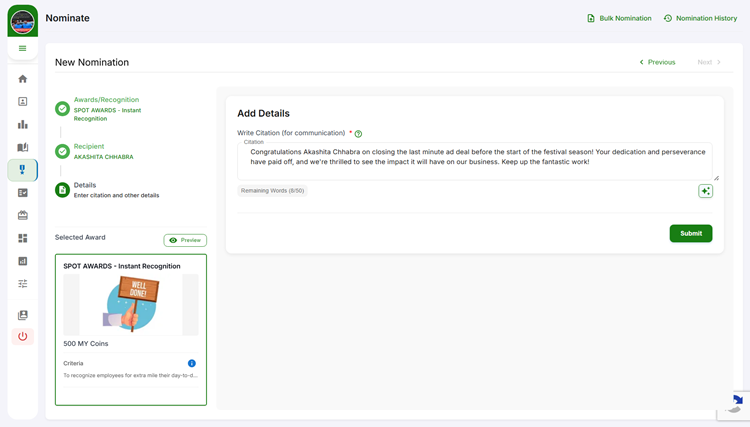Open the bar chart icon in the sidebar

22,124
